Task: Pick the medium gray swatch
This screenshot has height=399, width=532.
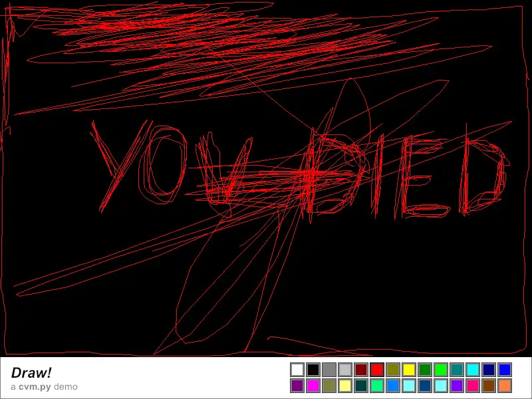Action: point(329,370)
